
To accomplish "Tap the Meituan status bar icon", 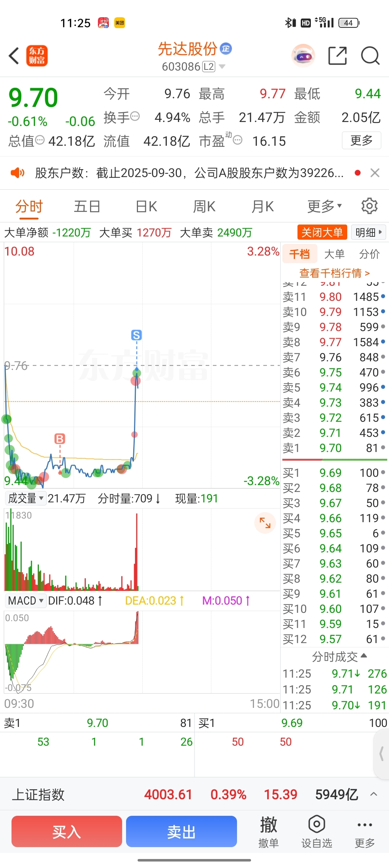I will tap(120, 23).
